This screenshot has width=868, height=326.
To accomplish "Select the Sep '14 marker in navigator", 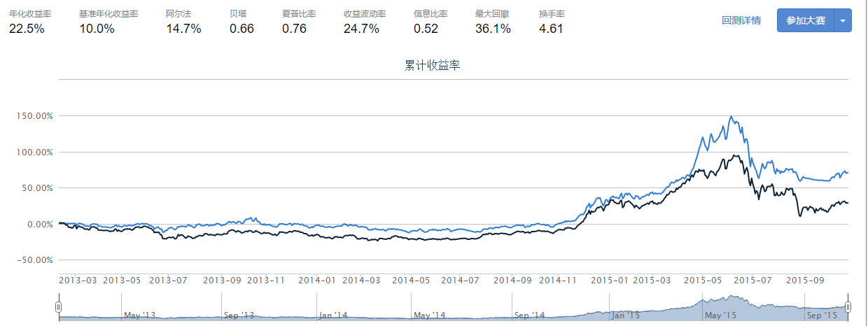I will (528, 315).
